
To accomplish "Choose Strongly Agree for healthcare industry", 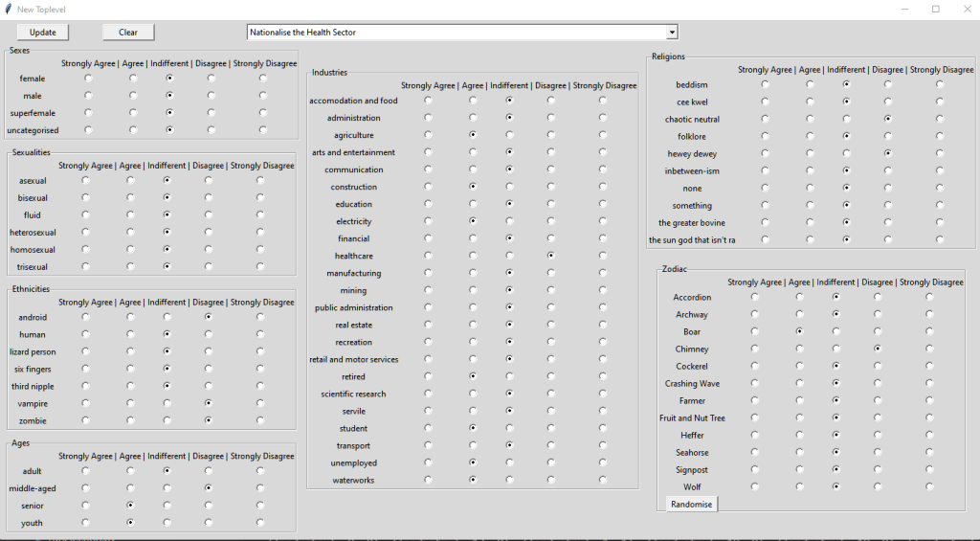I will pos(428,256).
